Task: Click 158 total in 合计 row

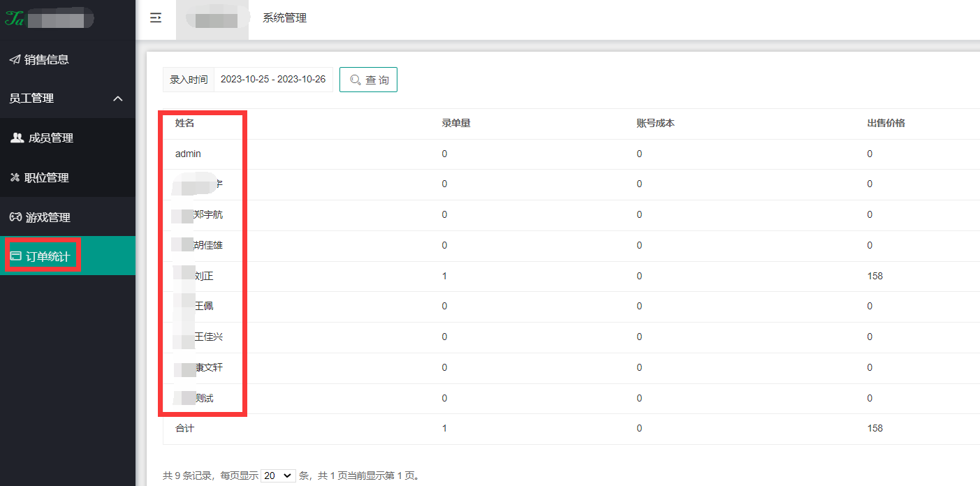Action: (875, 428)
